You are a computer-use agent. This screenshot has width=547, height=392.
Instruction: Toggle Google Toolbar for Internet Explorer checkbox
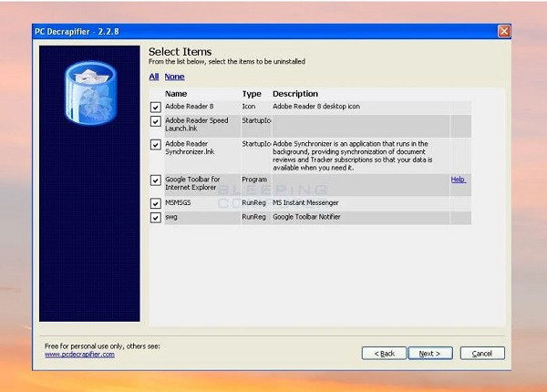click(x=156, y=180)
